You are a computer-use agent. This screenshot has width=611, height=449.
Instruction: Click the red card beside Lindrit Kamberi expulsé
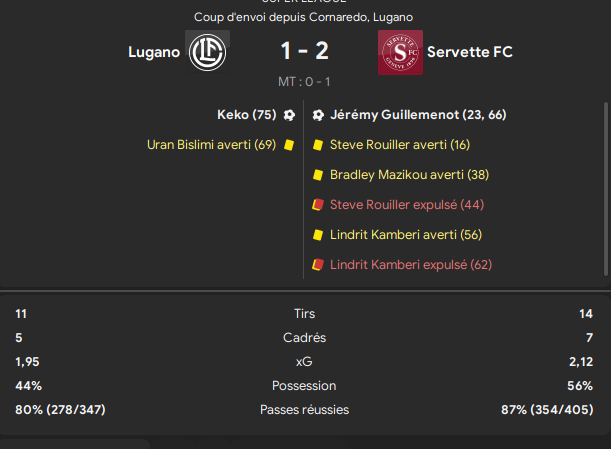(x=318, y=265)
